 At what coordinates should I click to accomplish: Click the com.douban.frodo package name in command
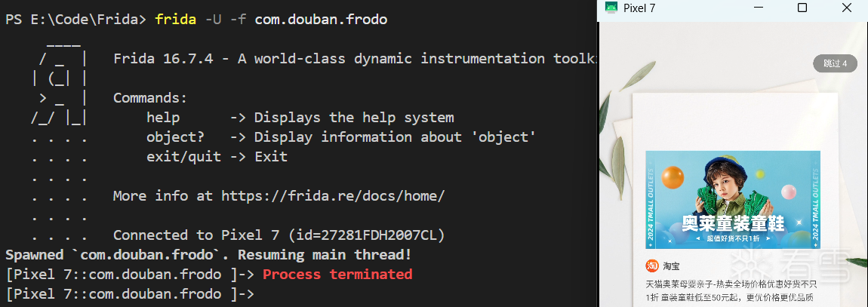(x=321, y=20)
